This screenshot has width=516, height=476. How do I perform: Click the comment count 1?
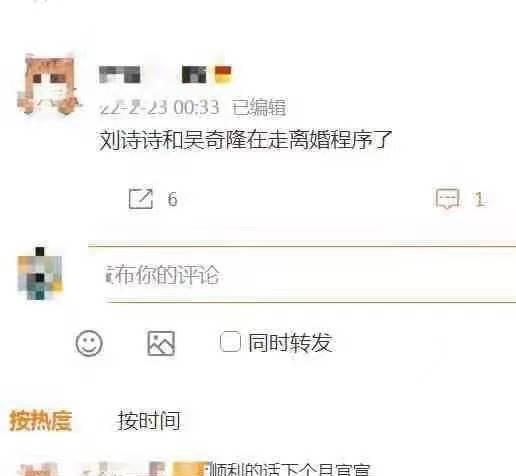click(x=479, y=199)
